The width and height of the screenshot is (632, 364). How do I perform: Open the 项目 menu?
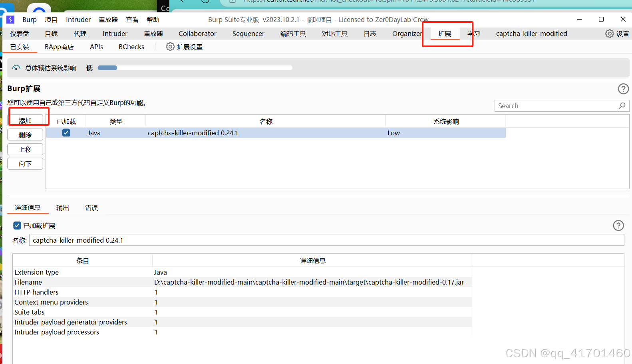(x=51, y=20)
